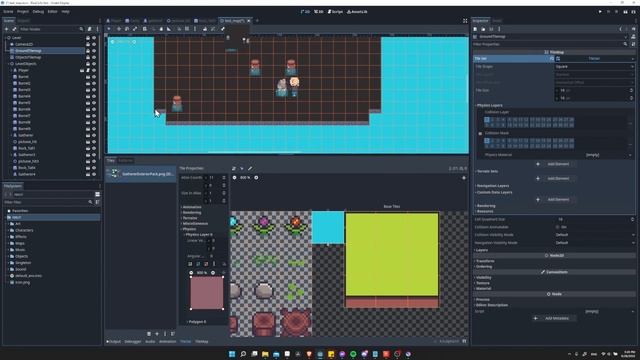Expand the Terrains tile property section

coord(190,218)
